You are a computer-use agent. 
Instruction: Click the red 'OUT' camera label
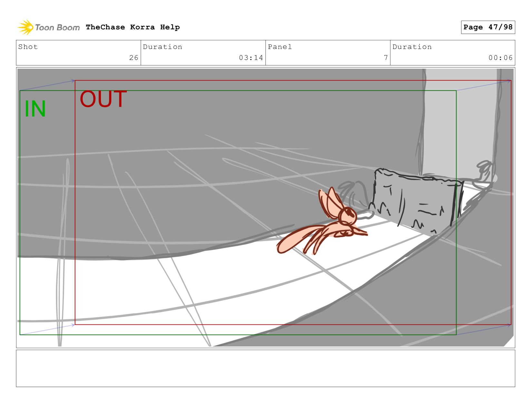point(103,99)
